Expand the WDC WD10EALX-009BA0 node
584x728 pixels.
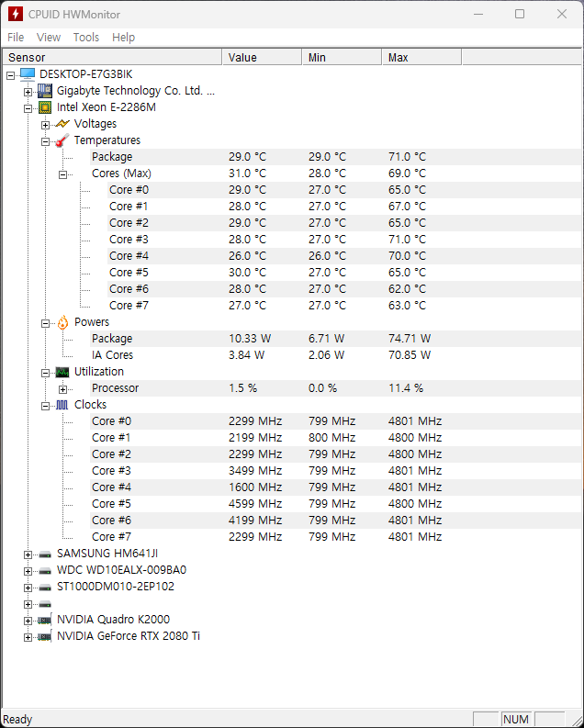click(28, 572)
